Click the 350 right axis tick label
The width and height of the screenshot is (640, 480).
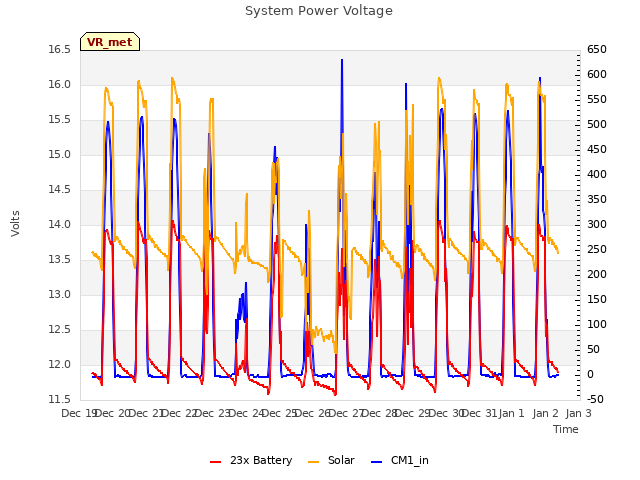pyautogui.click(x=597, y=200)
